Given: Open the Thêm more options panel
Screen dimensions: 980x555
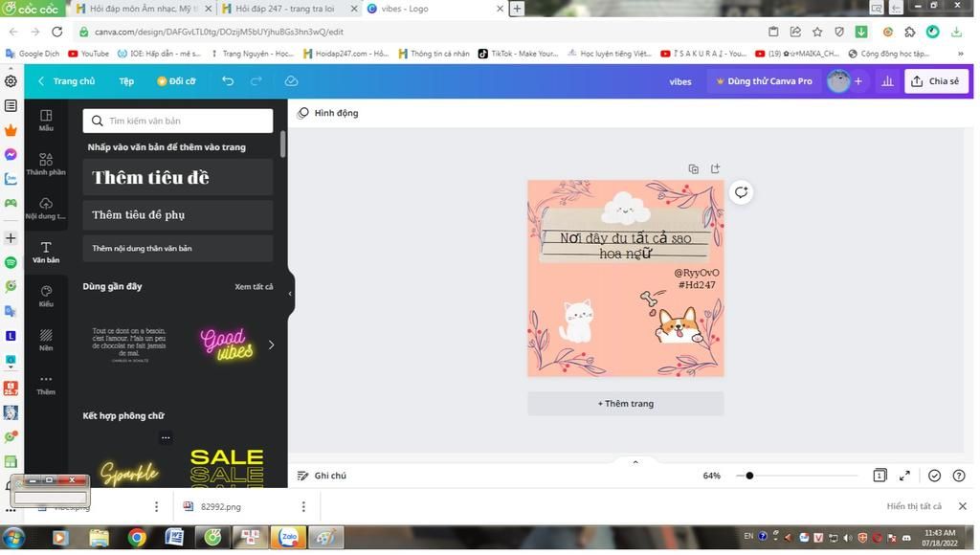Looking at the screenshot, I should [46, 384].
